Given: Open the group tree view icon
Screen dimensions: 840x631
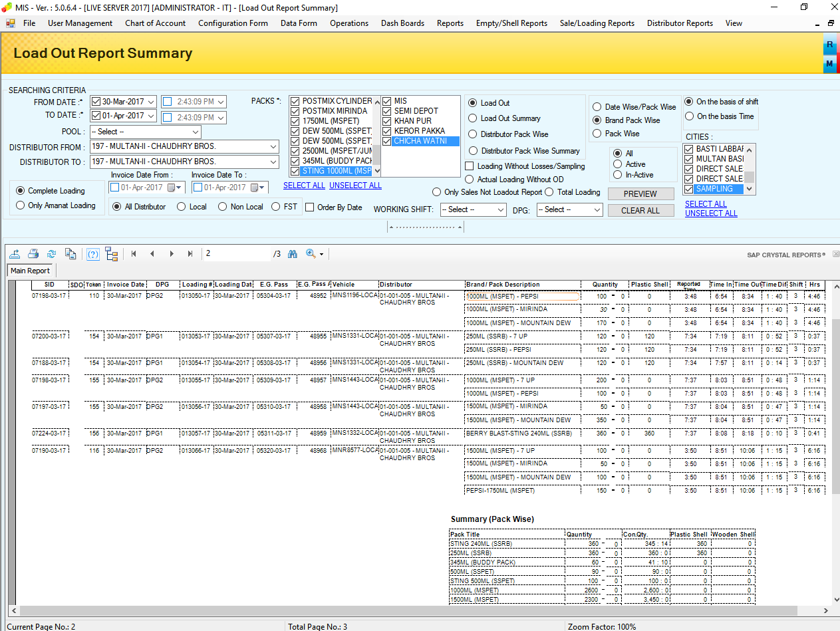Looking at the screenshot, I should pos(111,253).
